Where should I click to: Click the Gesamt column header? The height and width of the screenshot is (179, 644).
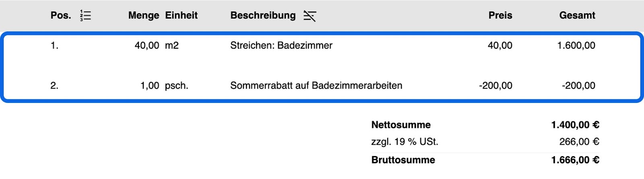click(577, 15)
